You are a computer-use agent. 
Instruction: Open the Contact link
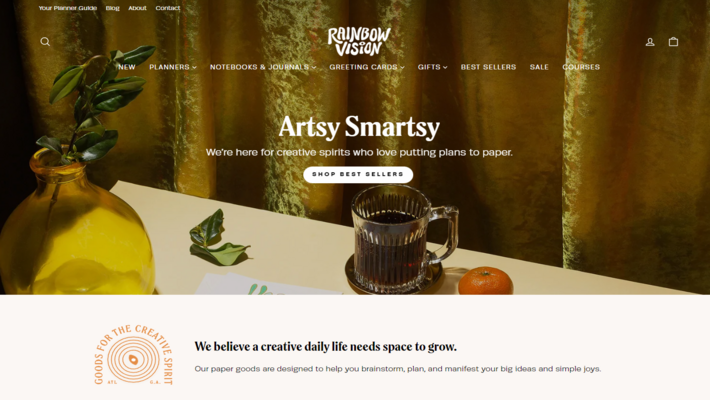(168, 8)
